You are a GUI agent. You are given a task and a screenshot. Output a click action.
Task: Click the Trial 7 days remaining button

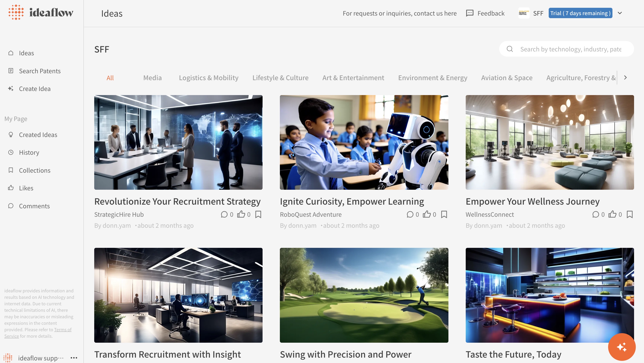tap(580, 12)
